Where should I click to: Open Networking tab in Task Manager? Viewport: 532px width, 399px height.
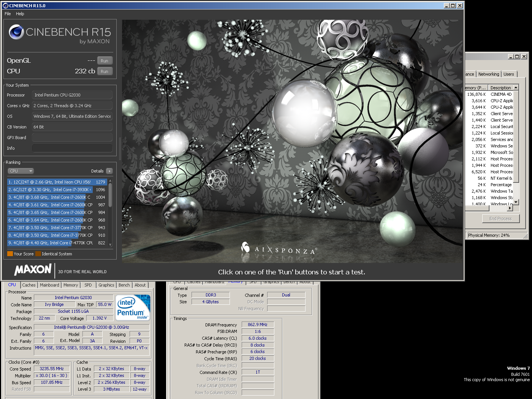pyautogui.click(x=489, y=74)
